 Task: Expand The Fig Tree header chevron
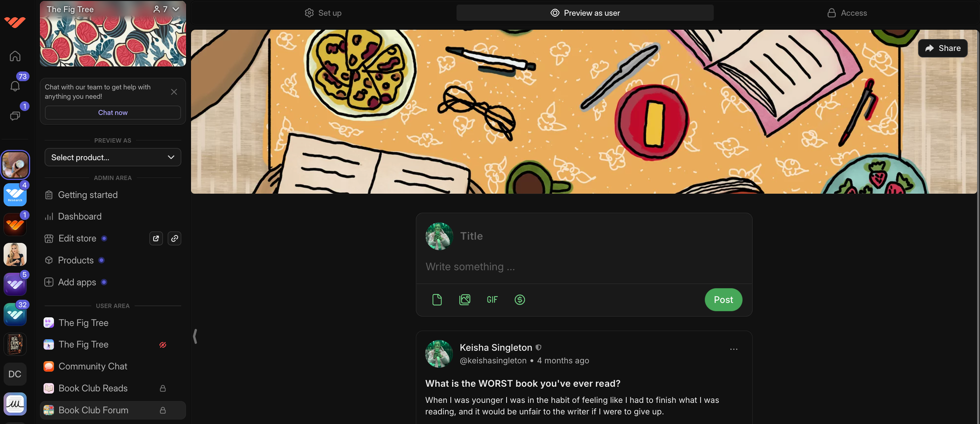pyautogui.click(x=176, y=9)
